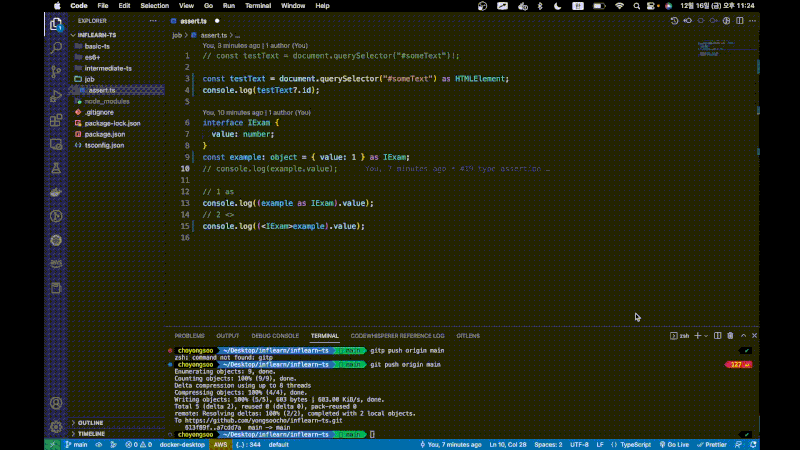This screenshot has width=800, height=450.
Task: Open package.json in the explorer
Action: tap(104, 134)
